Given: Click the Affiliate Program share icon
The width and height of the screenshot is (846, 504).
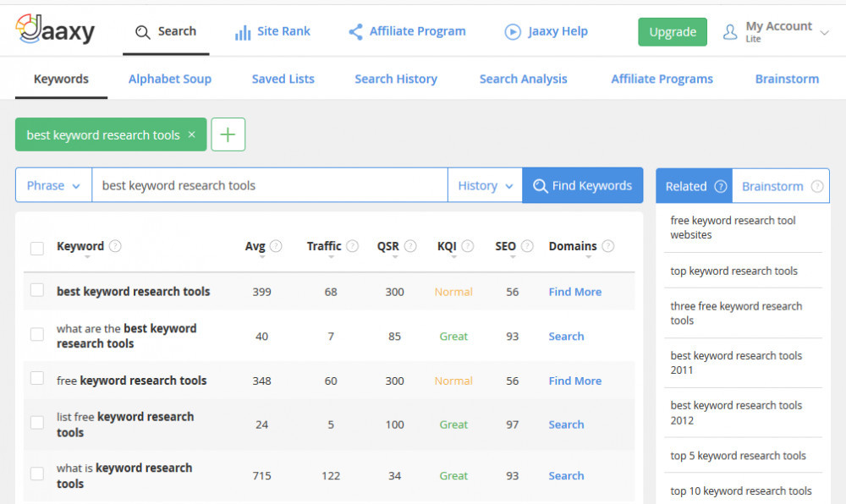Looking at the screenshot, I should (x=355, y=32).
